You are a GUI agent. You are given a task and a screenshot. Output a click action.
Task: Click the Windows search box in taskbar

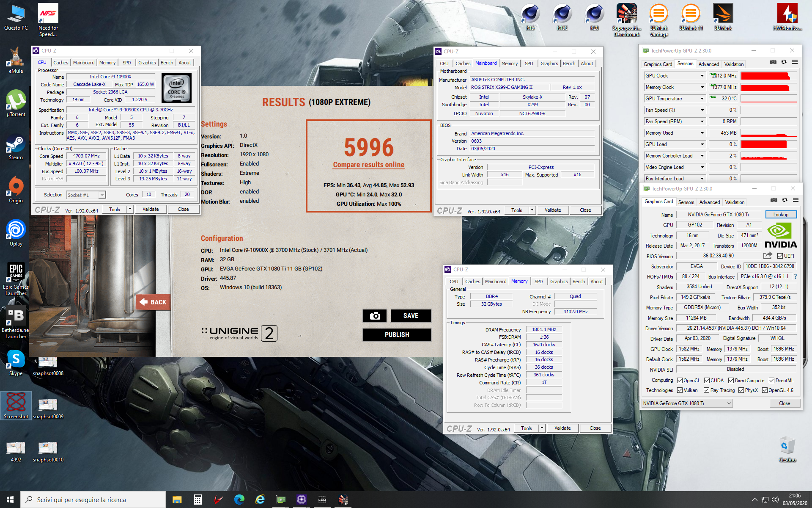click(93, 500)
